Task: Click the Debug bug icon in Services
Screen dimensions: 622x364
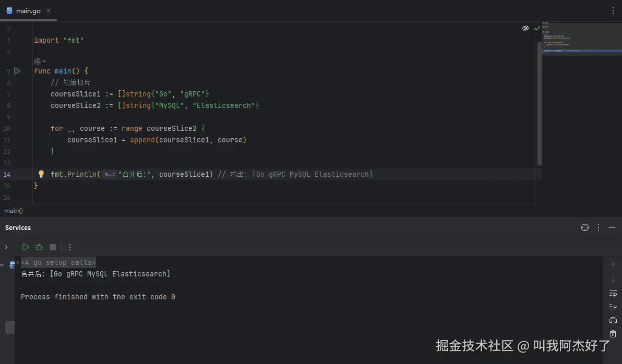Action: click(39, 247)
